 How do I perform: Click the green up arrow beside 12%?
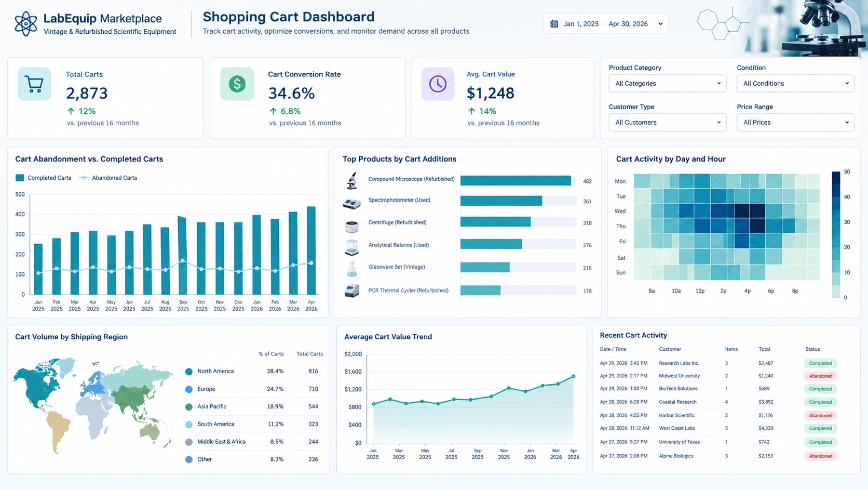(71, 111)
